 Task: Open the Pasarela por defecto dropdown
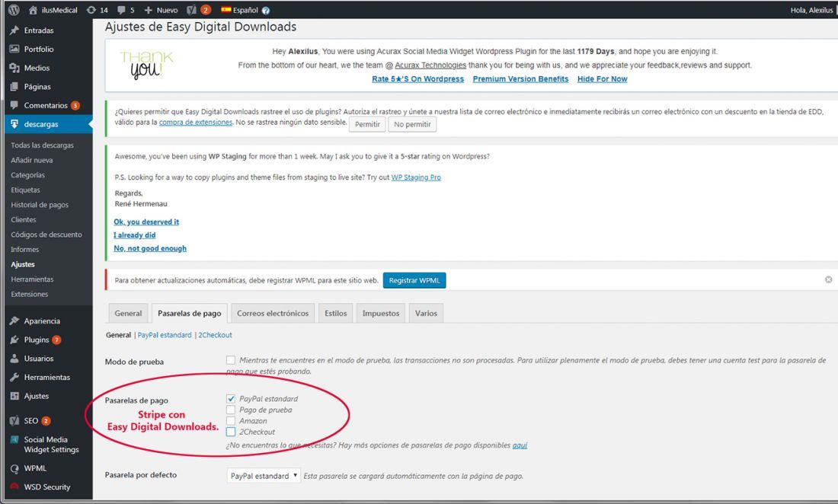(264, 476)
